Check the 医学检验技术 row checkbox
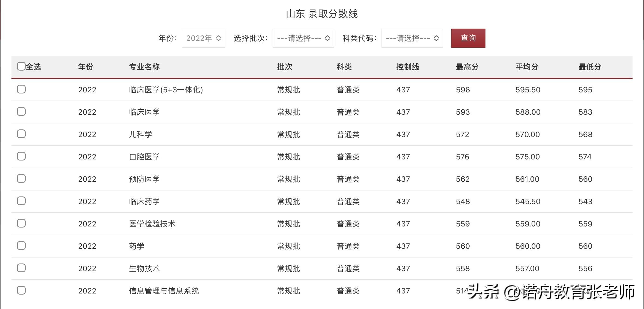 [21, 223]
